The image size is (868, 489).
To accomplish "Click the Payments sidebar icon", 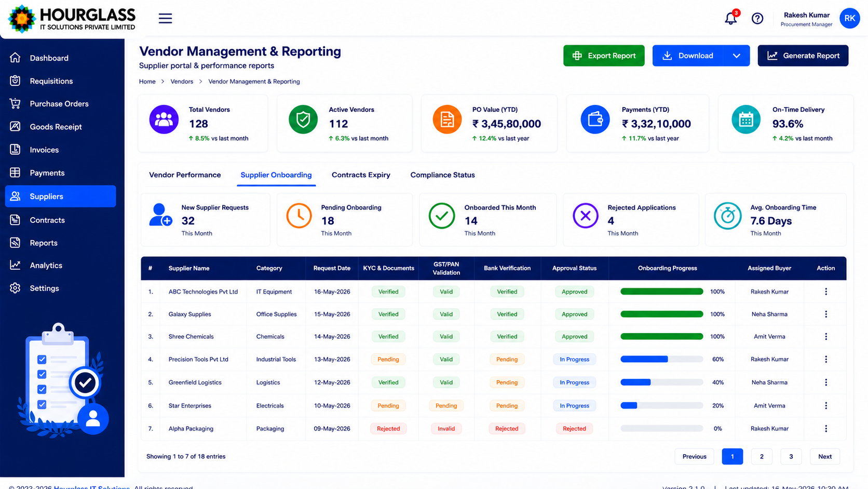I will (x=15, y=173).
